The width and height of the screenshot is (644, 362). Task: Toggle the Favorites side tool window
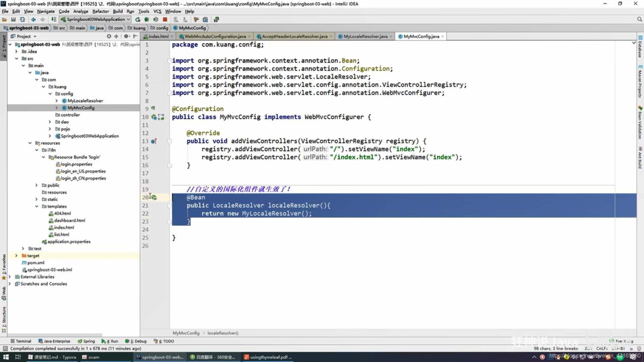click(4, 267)
